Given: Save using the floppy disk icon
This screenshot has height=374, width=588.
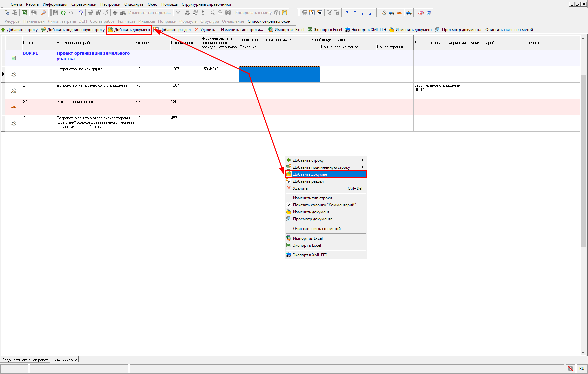Looking at the screenshot, I should [56, 13].
